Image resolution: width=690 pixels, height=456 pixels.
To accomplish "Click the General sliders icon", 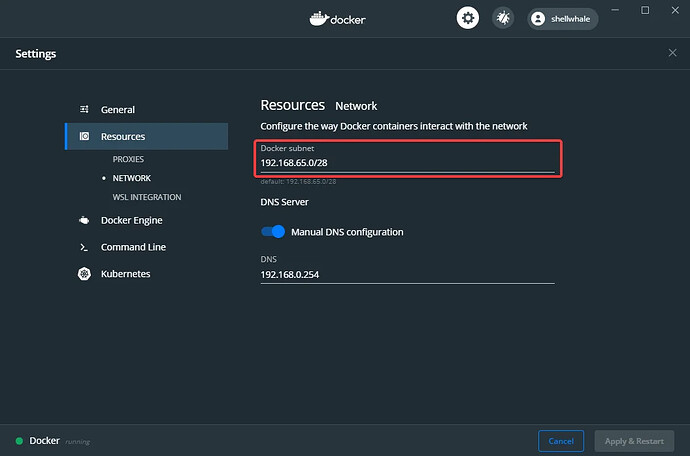I will click(85, 110).
